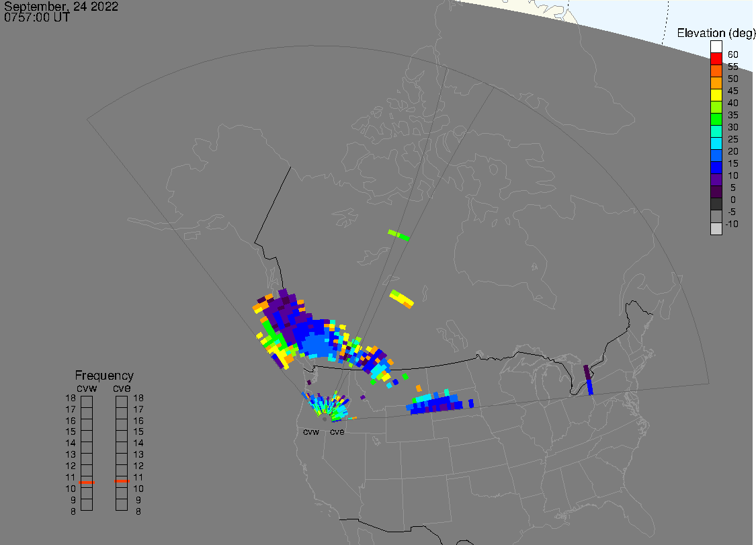Select the cyan swatch between 25 and 20

(x=716, y=143)
